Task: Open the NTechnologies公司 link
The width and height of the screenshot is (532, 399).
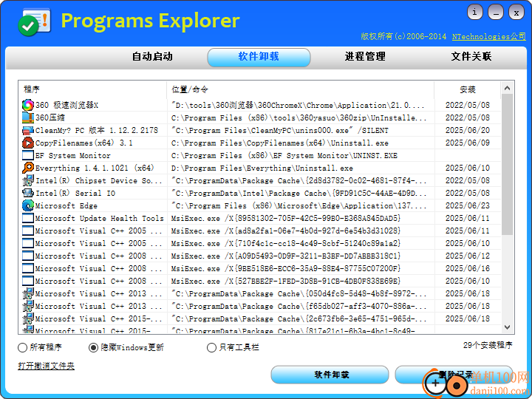Action: 489,37
